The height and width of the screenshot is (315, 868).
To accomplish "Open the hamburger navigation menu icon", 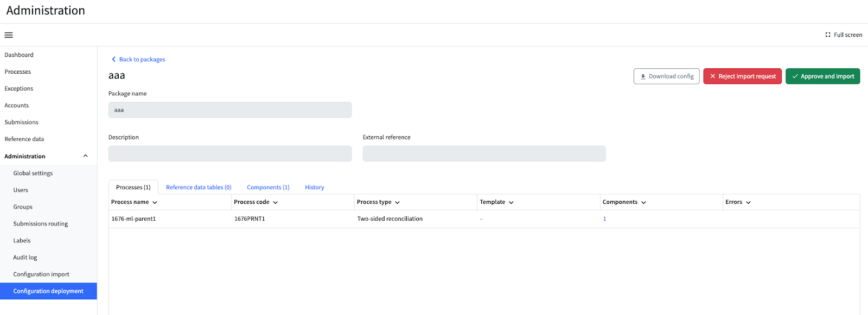I will (9, 35).
